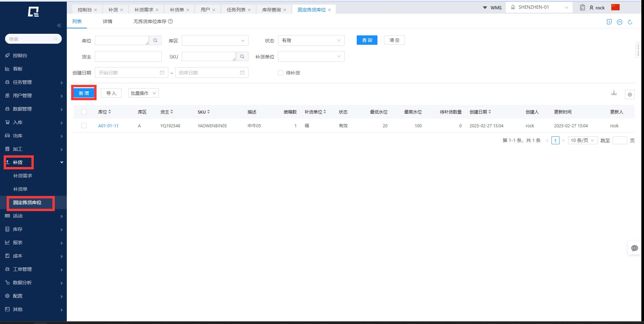Expand the 配置 sidebar menu
Screen dimensions: 644x324
pos(33,296)
